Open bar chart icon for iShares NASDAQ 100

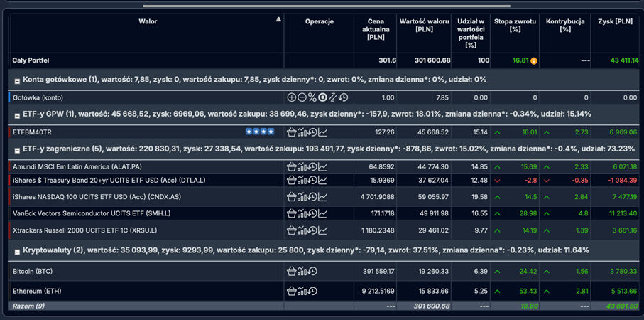coord(302,197)
